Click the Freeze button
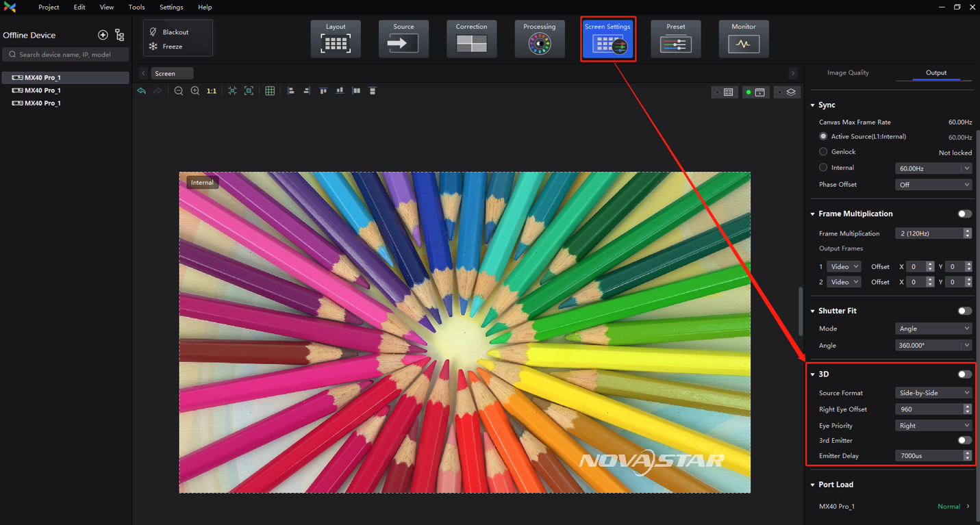This screenshot has height=525, width=980. click(x=166, y=47)
